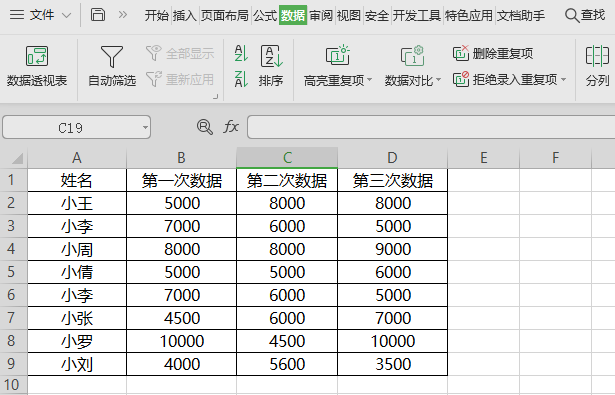The height and width of the screenshot is (395, 615).
Task: Expand the 数据对比 dropdown arrow
Action: [x=439, y=80]
